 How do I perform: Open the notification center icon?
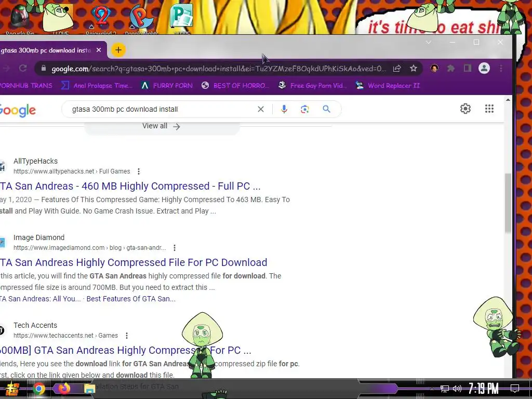pyautogui.click(x=515, y=389)
